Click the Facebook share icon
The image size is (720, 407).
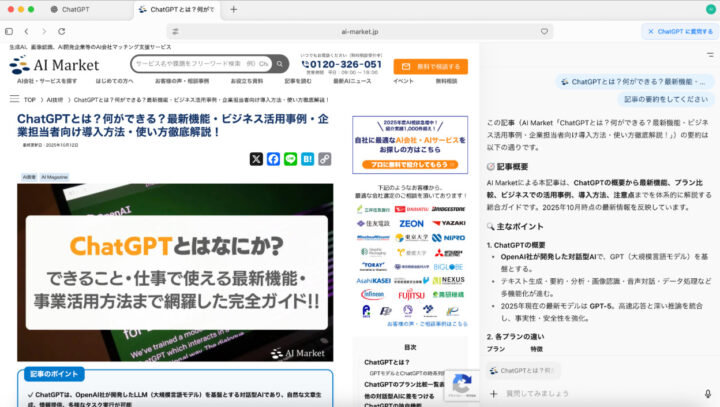pos(273,159)
